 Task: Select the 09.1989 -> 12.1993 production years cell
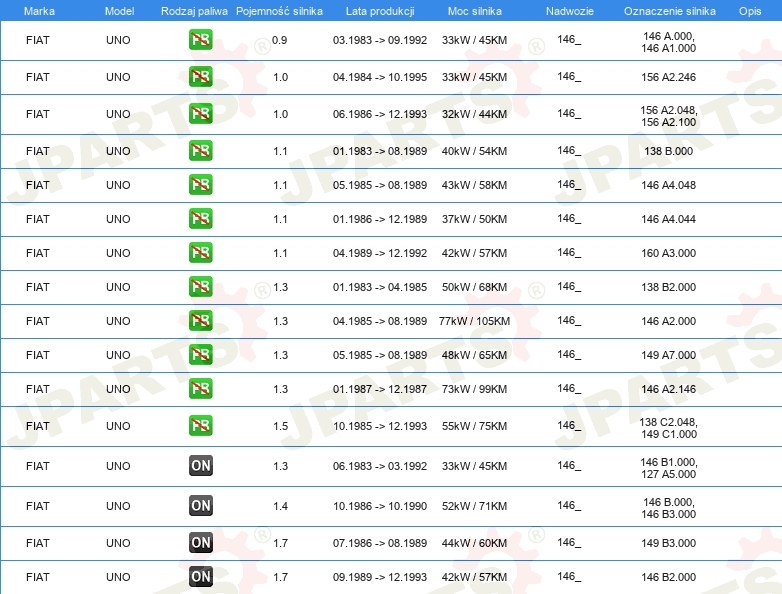[x=380, y=577]
